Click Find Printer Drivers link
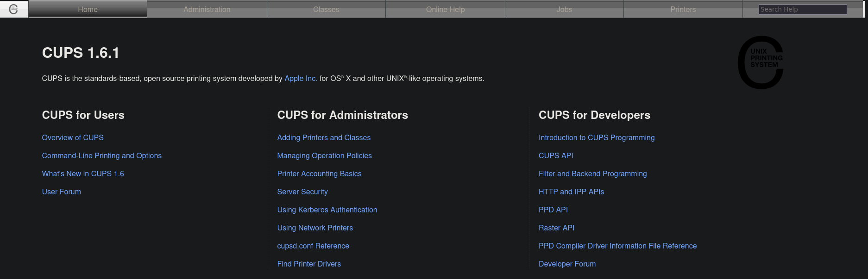Viewport: 868px width, 279px height. pyautogui.click(x=309, y=264)
